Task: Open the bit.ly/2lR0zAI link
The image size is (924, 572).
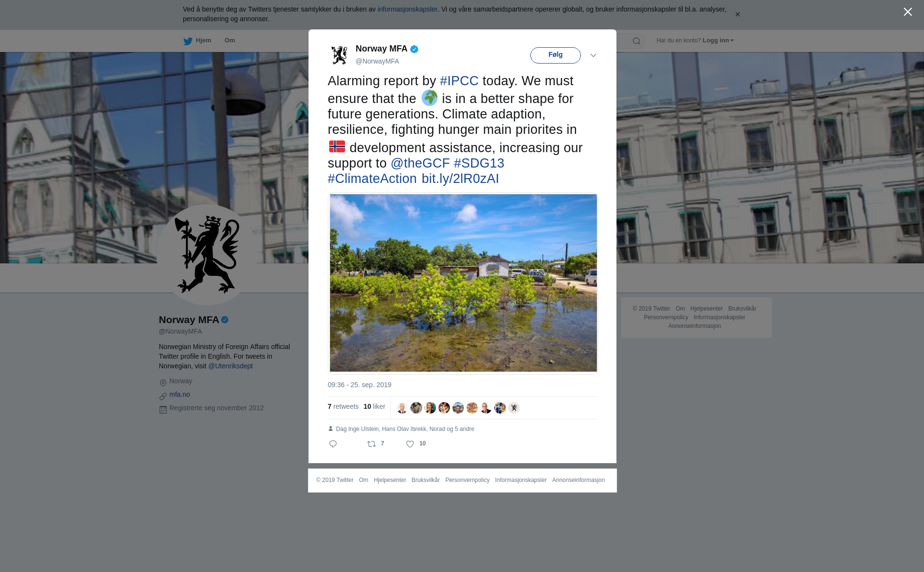Action: 460,179
